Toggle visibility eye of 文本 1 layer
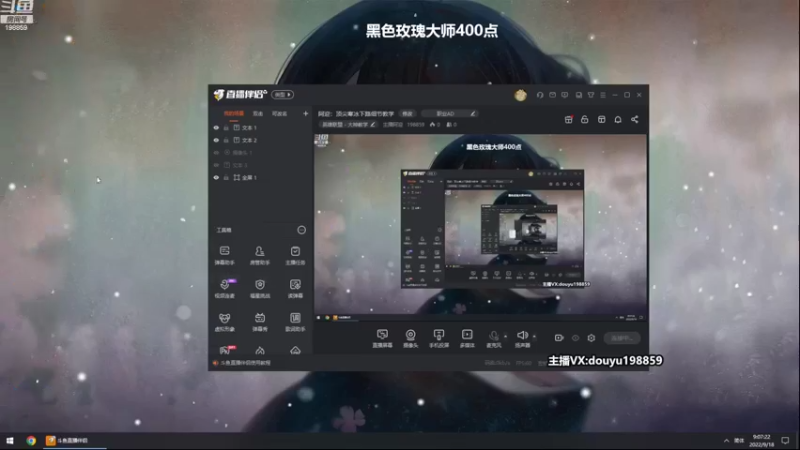This screenshot has height=450, width=800. click(216, 128)
